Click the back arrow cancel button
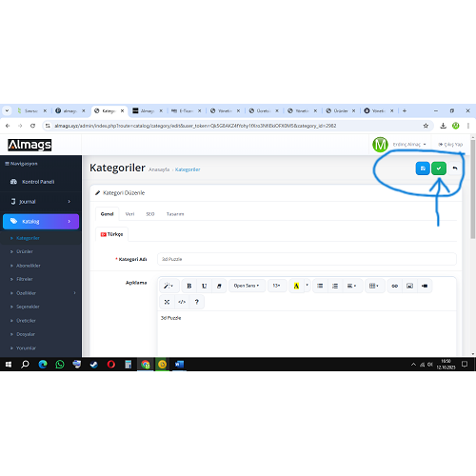Viewport: 476px width, 476px height. (x=455, y=169)
